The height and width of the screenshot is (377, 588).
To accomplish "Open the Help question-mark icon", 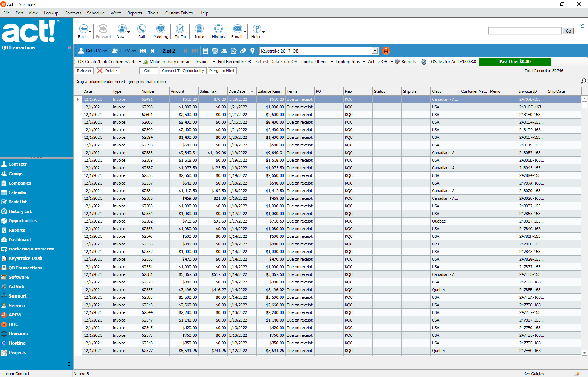I will (257, 29).
